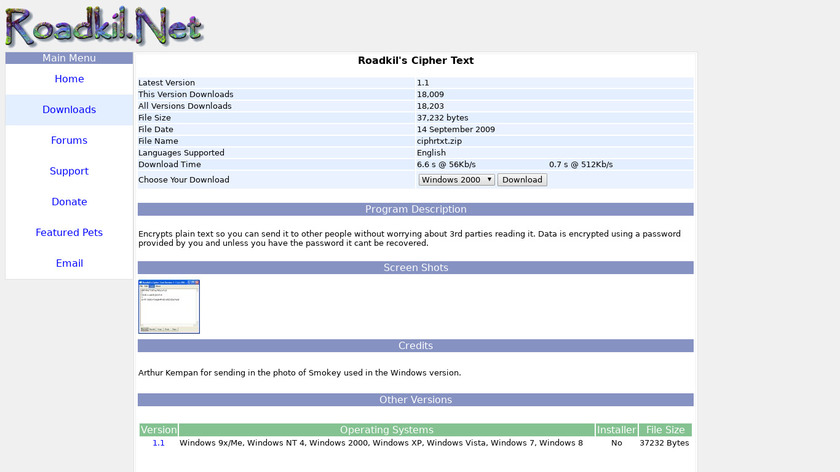This screenshot has width=840, height=472.
Task: Click the Installer column header
Action: tap(616, 430)
